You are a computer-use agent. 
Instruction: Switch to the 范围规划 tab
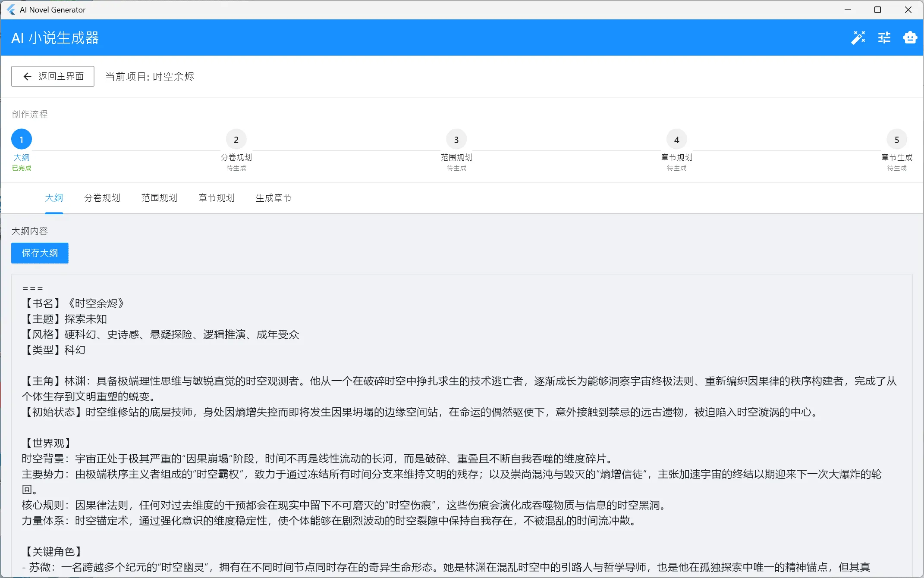[x=159, y=198]
